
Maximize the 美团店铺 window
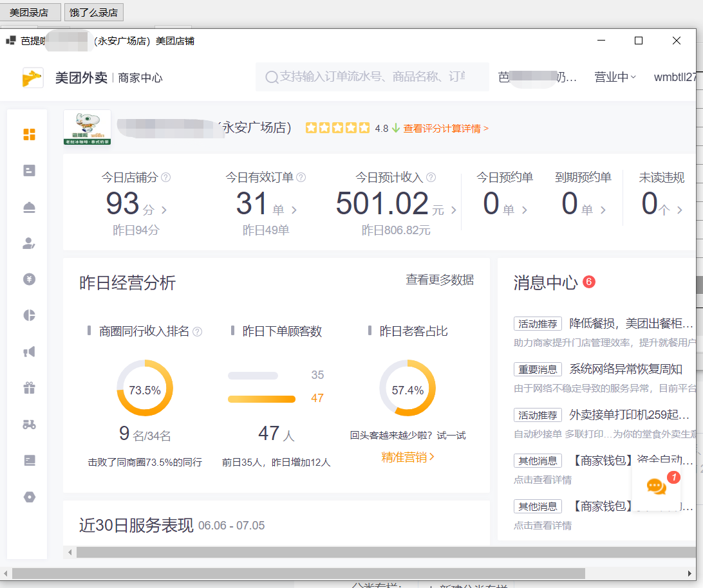(x=639, y=41)
